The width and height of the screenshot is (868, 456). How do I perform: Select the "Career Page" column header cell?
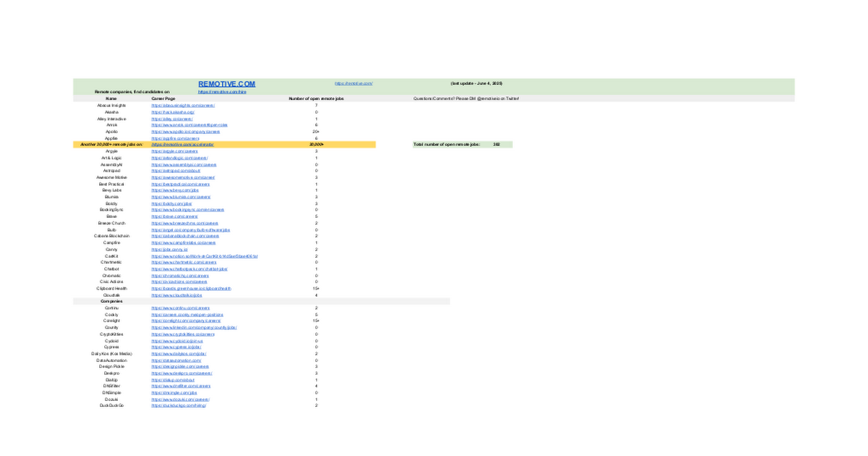pos(163,98)
